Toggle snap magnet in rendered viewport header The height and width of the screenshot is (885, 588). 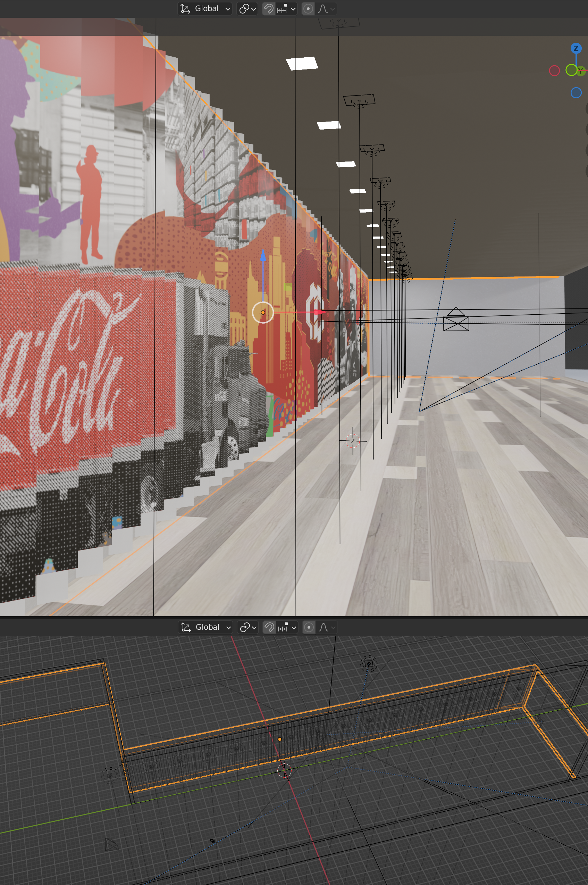[269, 9]
